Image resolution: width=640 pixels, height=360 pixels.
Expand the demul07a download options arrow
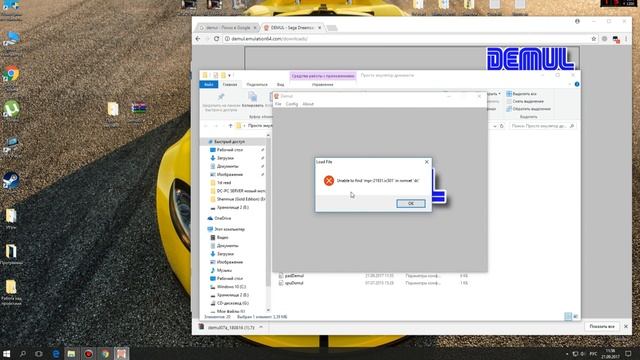[x=261, y=327]
